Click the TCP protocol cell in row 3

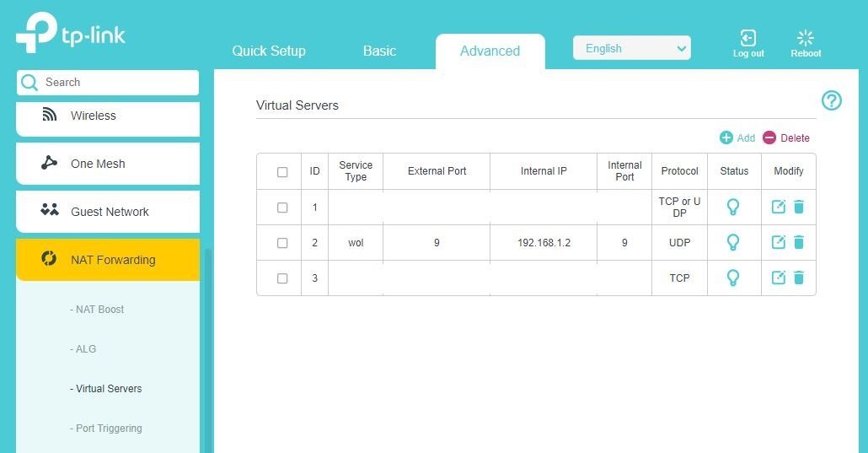679,278
